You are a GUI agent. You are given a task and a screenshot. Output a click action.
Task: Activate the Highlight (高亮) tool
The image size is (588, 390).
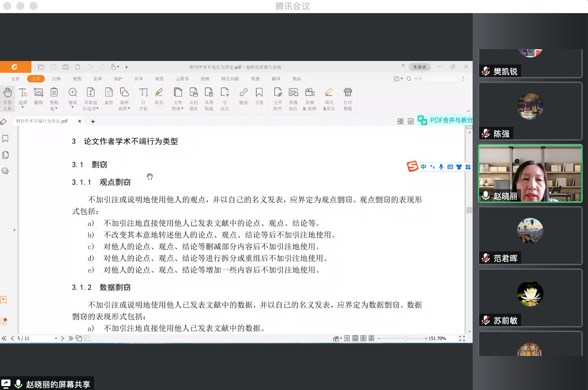(x=159, y=96)
